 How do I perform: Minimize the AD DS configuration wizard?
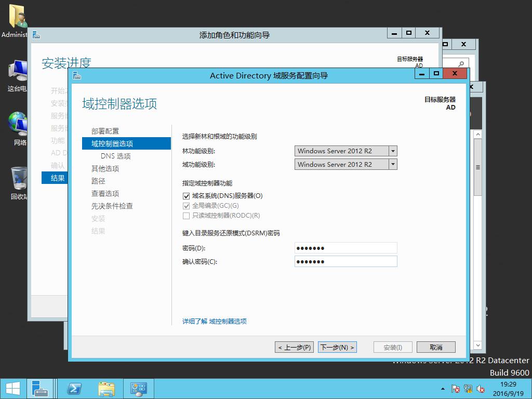point(422,74)
